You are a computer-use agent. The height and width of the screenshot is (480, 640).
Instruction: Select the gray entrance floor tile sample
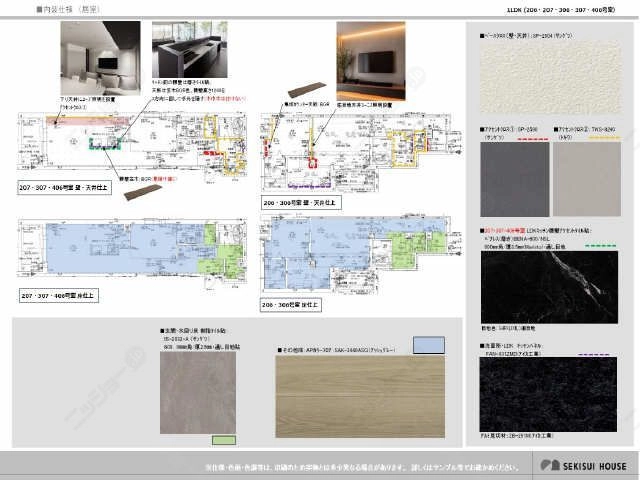coord(198,393)
